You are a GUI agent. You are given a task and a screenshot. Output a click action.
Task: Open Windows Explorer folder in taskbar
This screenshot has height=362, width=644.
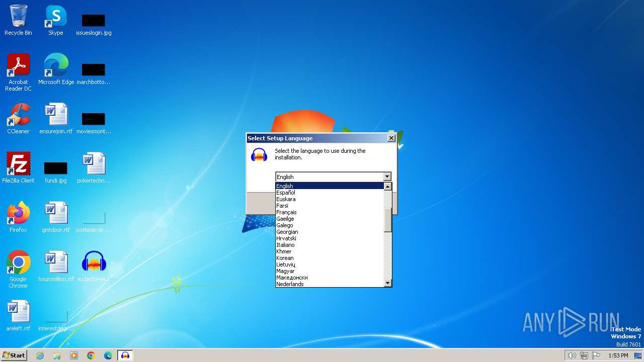[x=57, y=355]
